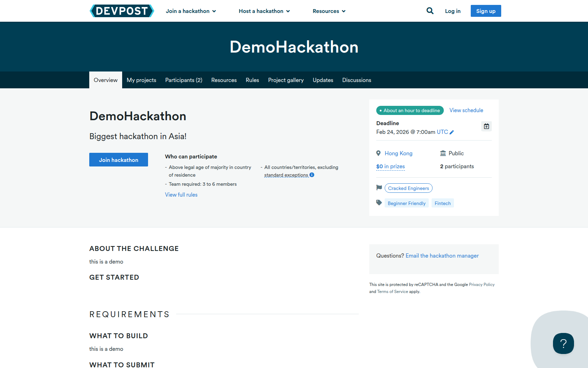Click the info icon after standard exceptions
This screenshot has height=368, width=588.
(x=312, y=175)
